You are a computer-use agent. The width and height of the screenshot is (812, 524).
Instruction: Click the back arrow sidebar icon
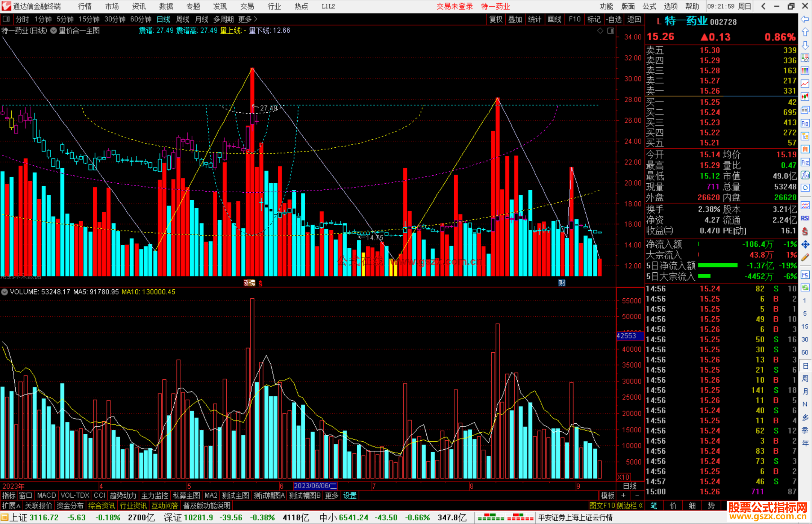805,19
